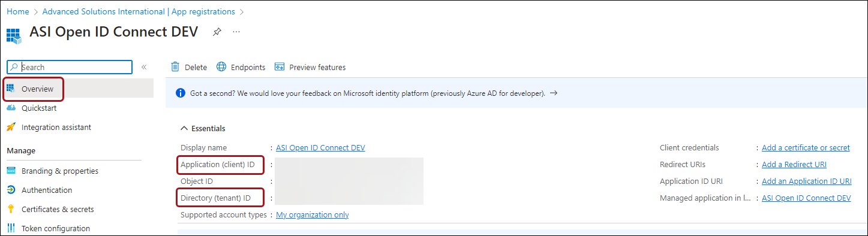Collapse the side menu with double chevron
The width and height of the screenshot is (868, 236).
tap(144, 67)
